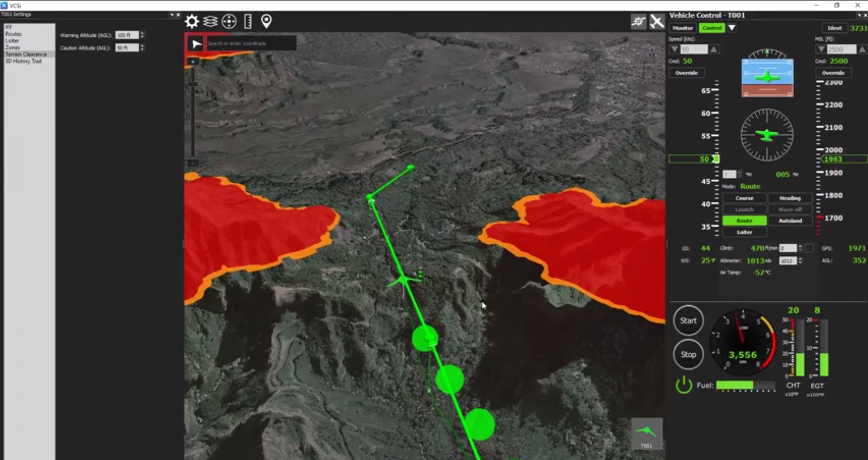868x460 pixels.
Task: Close the T001 Settings panel
Action: [178, 15]
